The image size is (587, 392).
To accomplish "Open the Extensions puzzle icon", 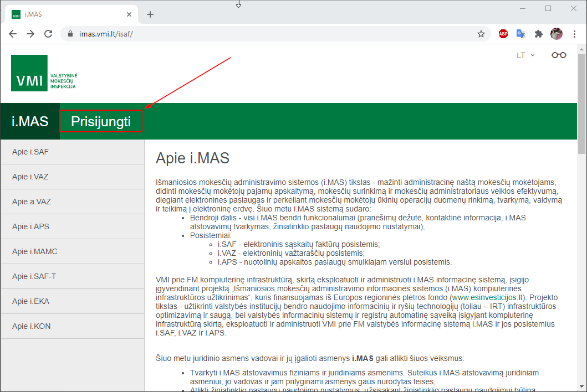I will (538, 34).
